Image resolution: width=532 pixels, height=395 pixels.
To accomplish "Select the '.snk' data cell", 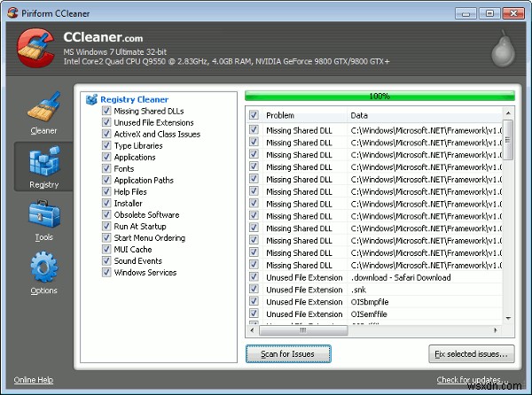I will (358, 290).
